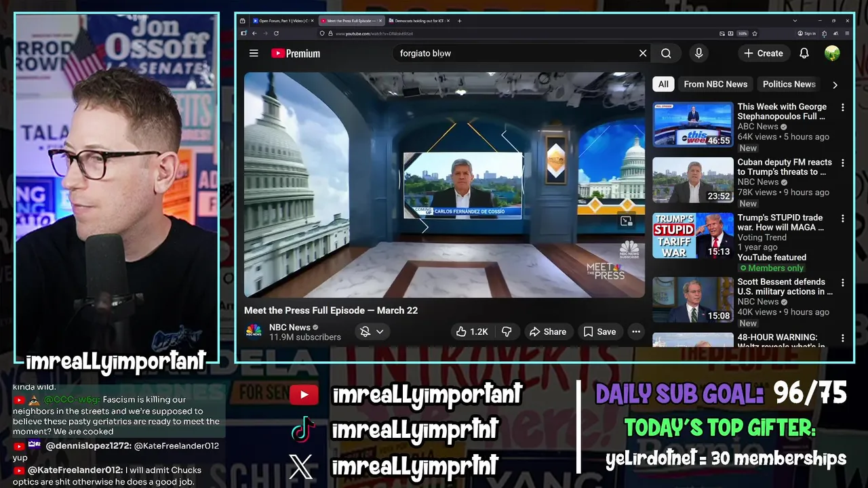
Task: Open options for This Week video
Action: pos(843,108)
